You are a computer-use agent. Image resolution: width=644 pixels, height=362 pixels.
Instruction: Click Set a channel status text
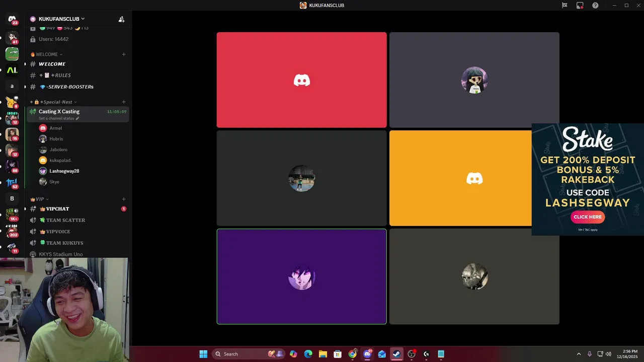[56, 119]
